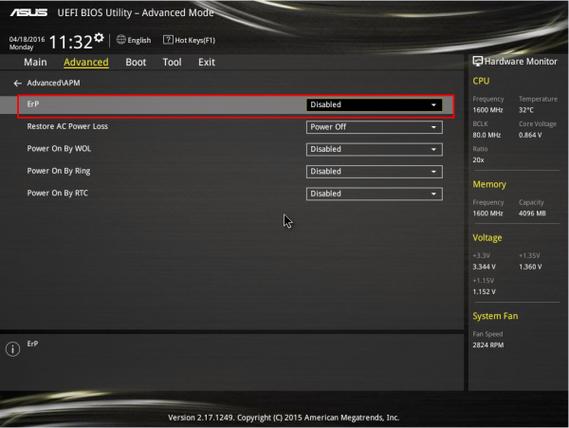Click the 11:32 clock display
Viewport: 569px width, 428px height.
tap(71, 42)
